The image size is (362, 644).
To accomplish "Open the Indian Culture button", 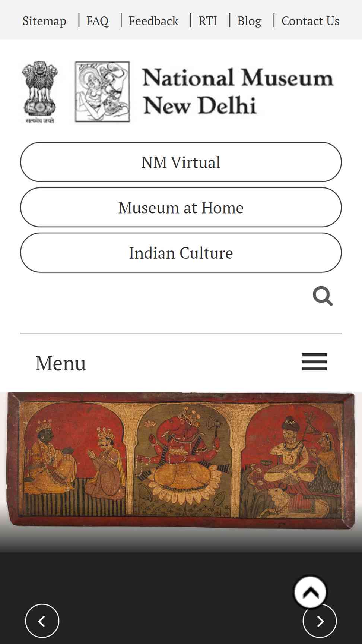I will tap(181, 253).
